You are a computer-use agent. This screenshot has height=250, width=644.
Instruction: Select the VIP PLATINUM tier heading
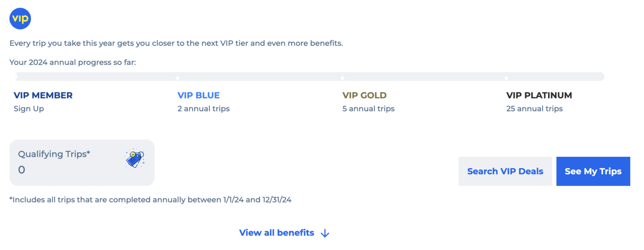pyautogui.click(x=539, y=95)
